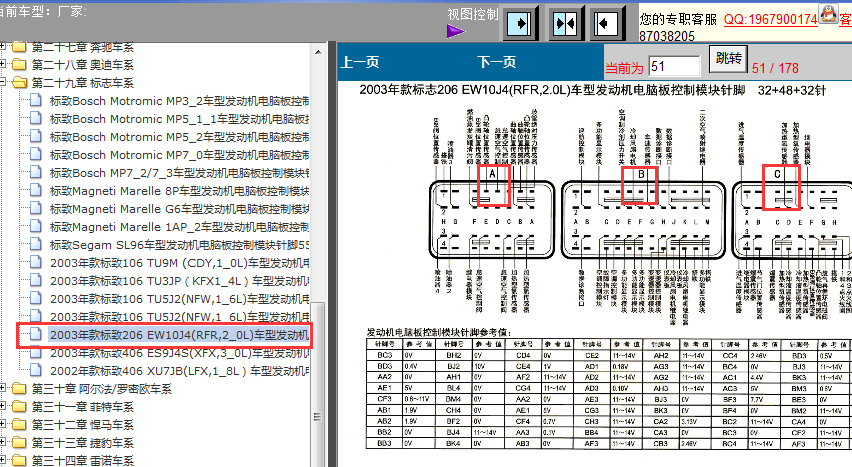Select the 第二十九章 标志车系 folder icon

pyautogui.click(x=19, y=83)
